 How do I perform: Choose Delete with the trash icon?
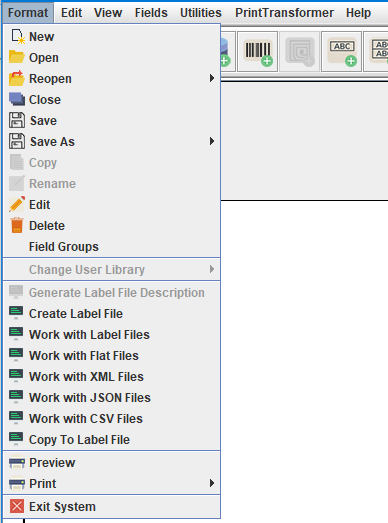[x=111, y=226]
